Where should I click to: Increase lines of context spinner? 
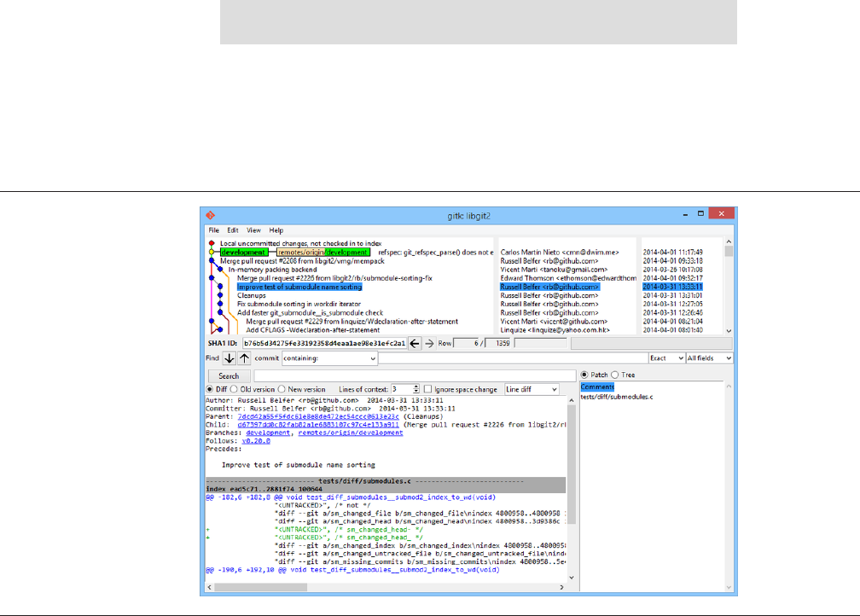coord(416,386)
